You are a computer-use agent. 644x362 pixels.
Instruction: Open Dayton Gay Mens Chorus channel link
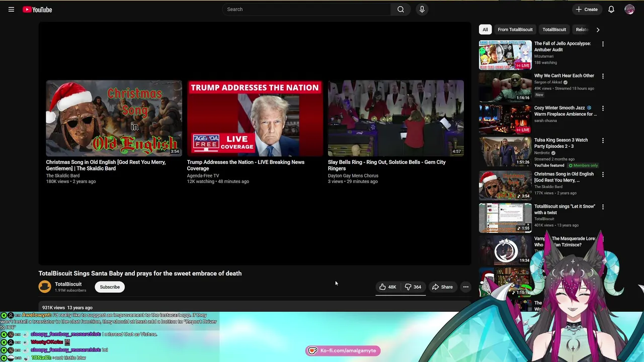(353, 175)
